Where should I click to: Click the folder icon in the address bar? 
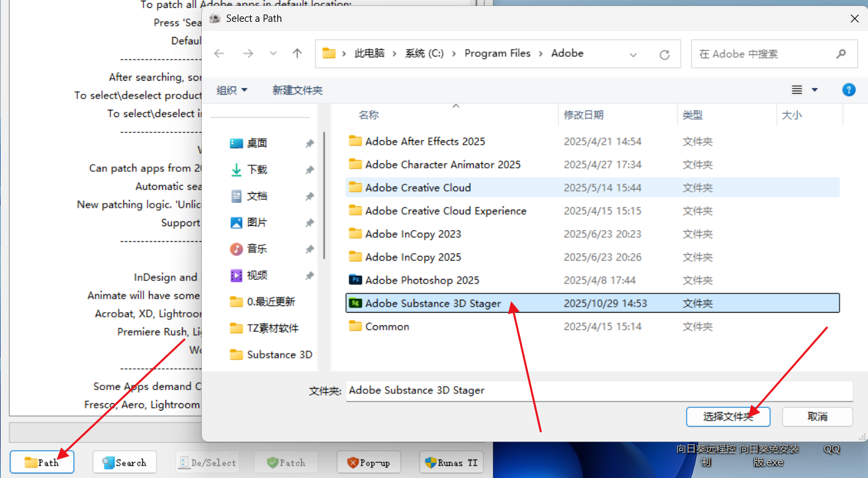[x=329, y=54]
